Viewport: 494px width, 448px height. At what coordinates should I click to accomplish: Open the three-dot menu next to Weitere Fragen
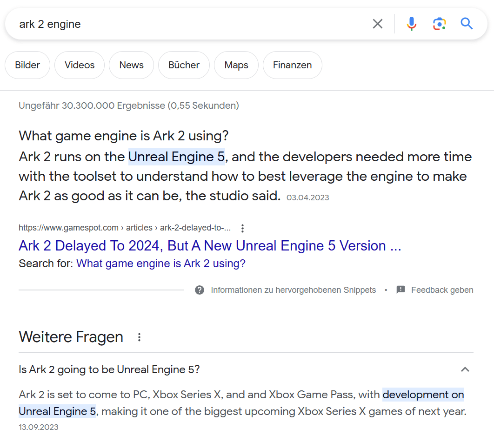pyautogui.click(x=139, y=337)
